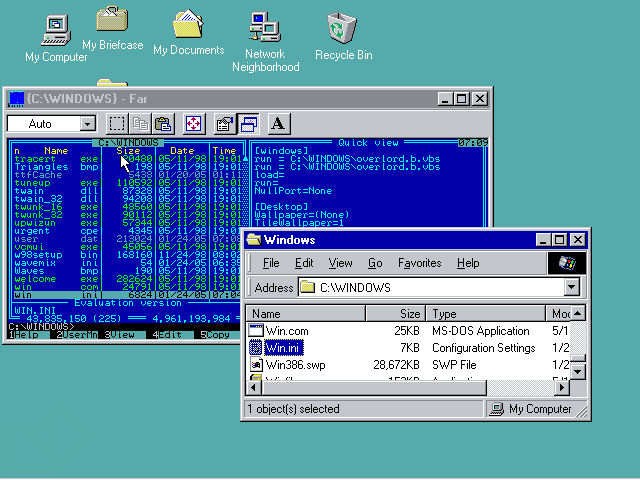Open the File menu in Windows Explorer
Viewport: 640px width, 480px height.
(271, 263)
